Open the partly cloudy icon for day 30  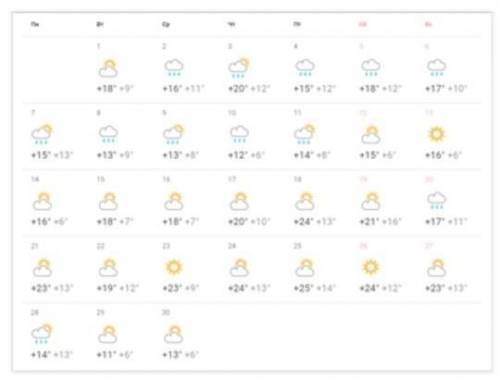pos(174,334)
